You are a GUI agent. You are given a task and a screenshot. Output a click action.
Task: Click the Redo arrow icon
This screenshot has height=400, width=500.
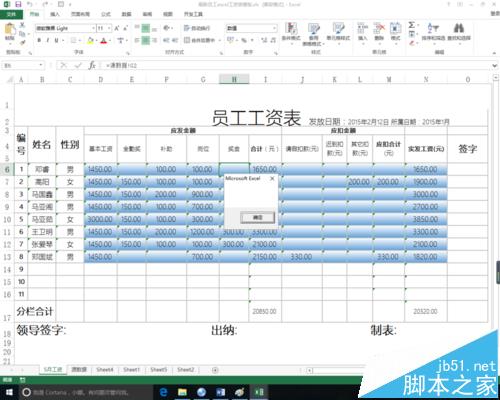tap(45, 4)
